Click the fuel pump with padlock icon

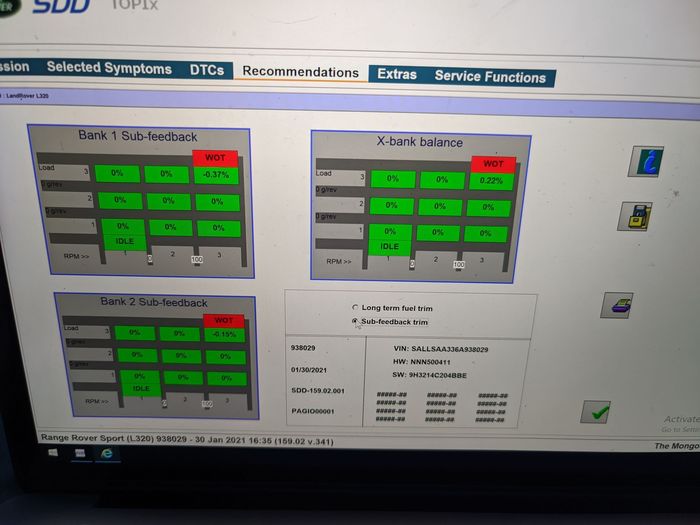point(635,217)
